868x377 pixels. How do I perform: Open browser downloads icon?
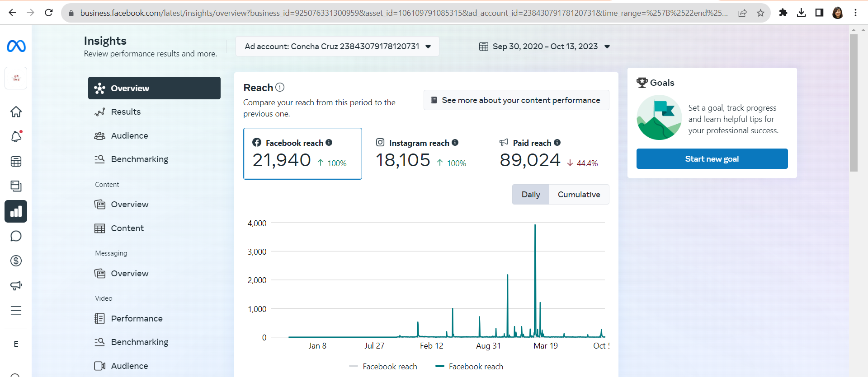(x=802, y=13)
